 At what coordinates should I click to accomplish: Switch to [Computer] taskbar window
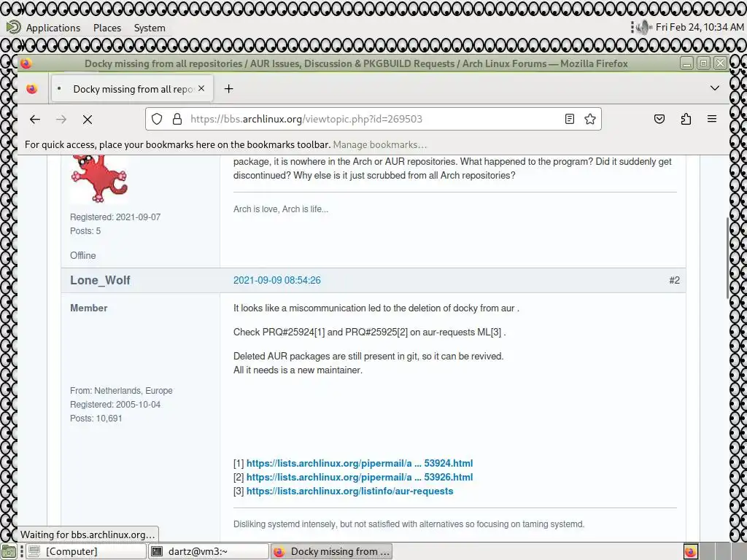86,551
